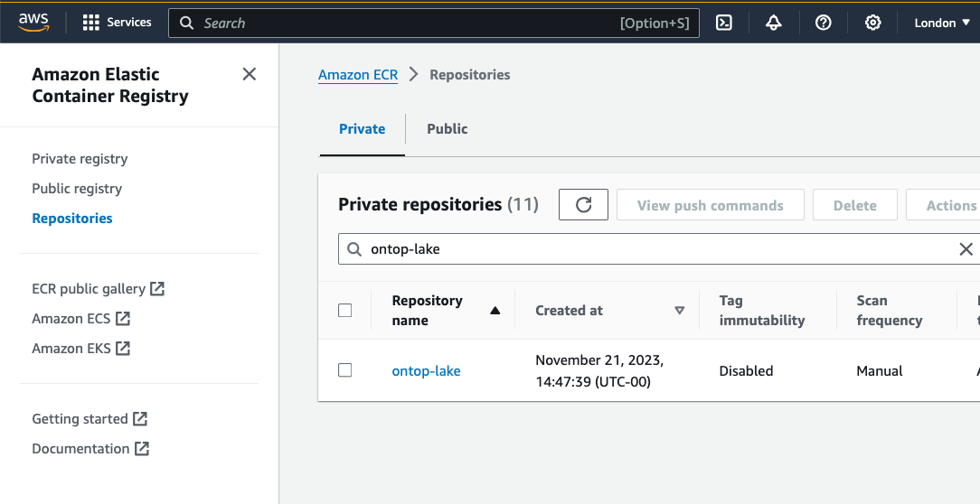Launch CloudShell from the top bar
Screen dimensions: 980x504
tap(724, 23)
